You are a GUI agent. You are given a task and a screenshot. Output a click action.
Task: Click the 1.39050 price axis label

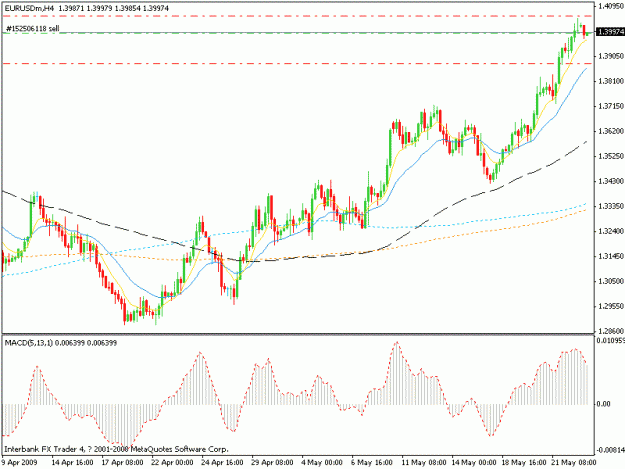(611, 56)
